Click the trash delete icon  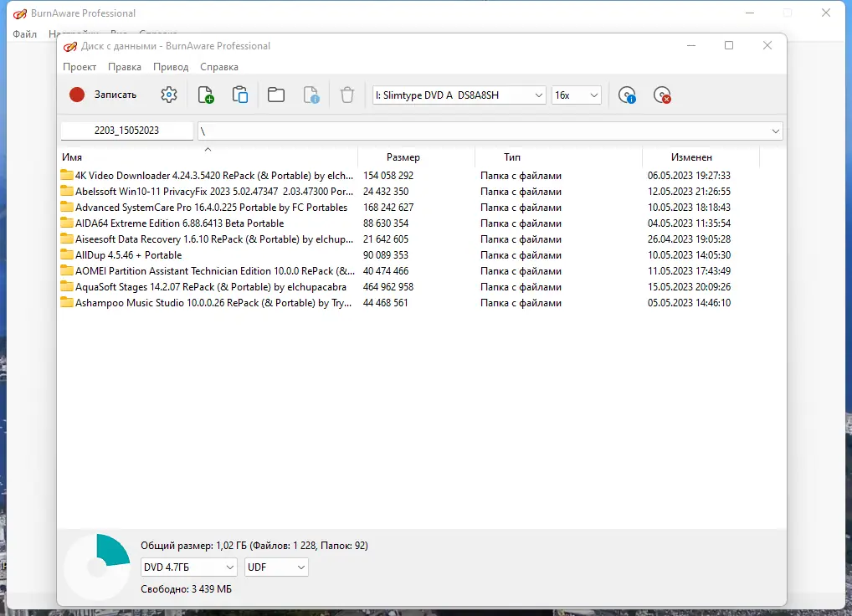click(347, 95)
